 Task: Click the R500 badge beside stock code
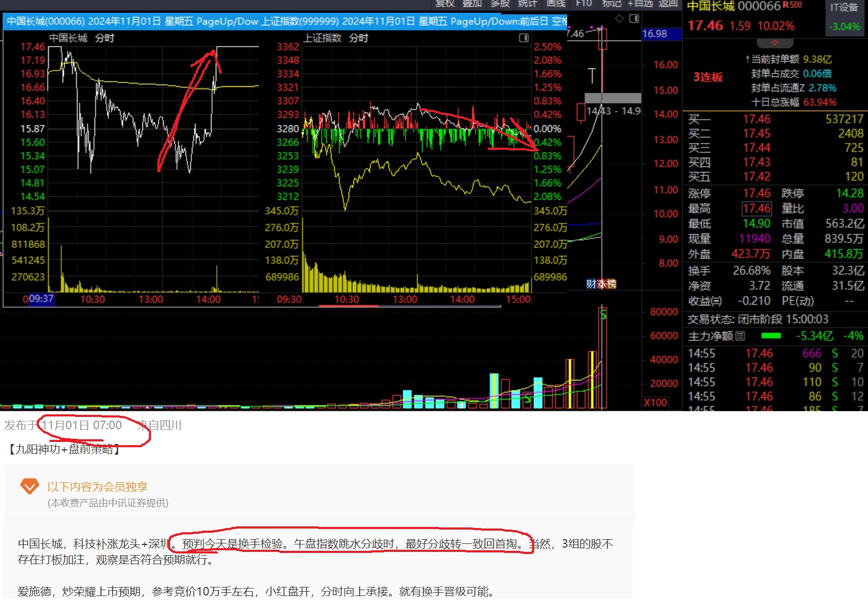point(792,5)
